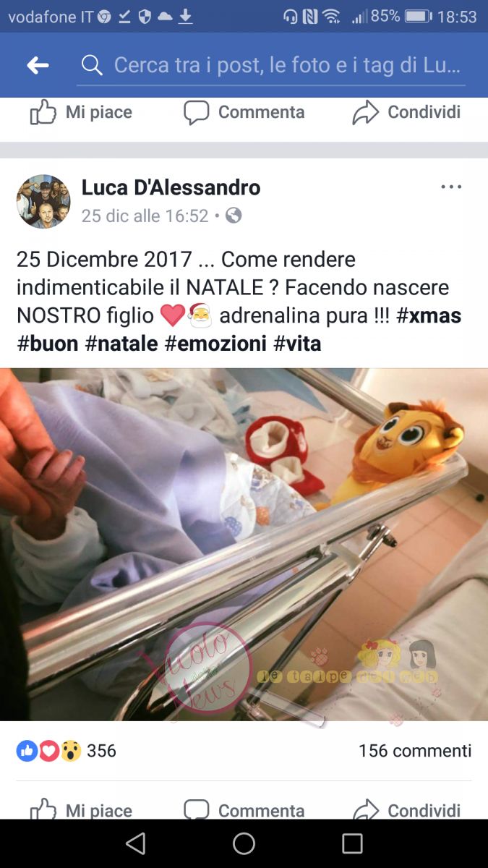Tap the #xmas hashtag
This screenshot has height=868, width=488.
click(x=429, y=315)
